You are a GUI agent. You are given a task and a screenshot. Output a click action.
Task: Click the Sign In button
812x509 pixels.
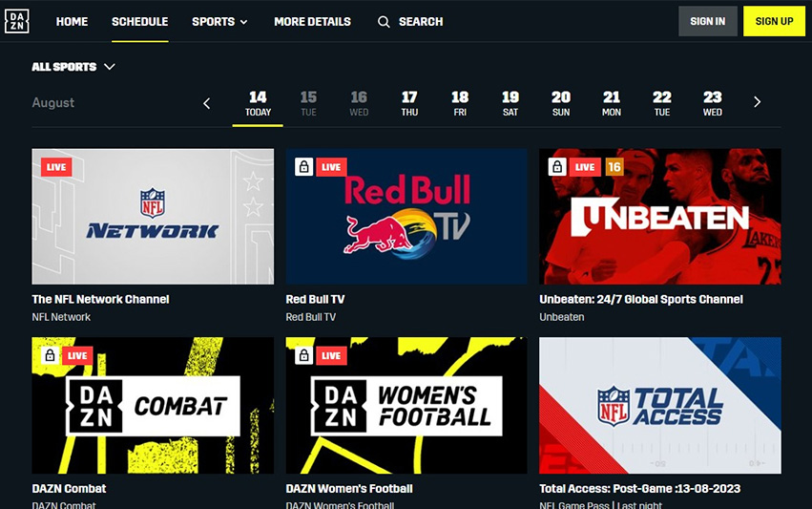707,21
